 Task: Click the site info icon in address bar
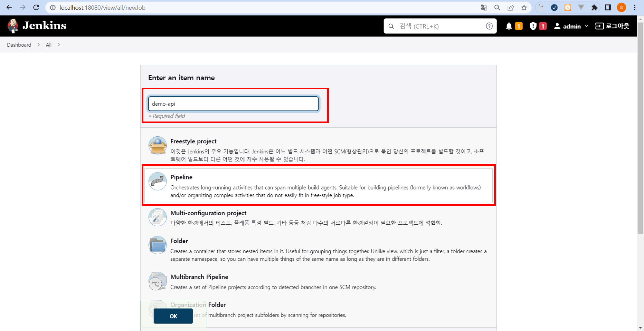click(53, 7)
